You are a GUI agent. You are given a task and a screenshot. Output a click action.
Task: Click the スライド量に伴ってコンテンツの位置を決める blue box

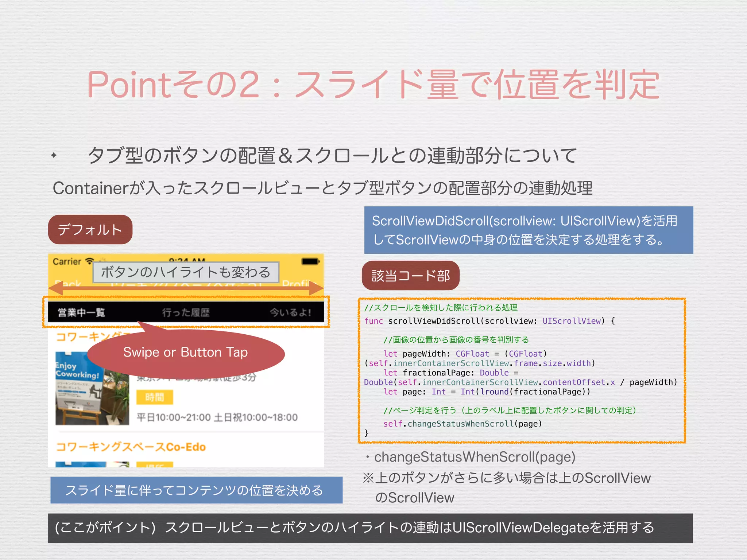[x=196, y=490]
